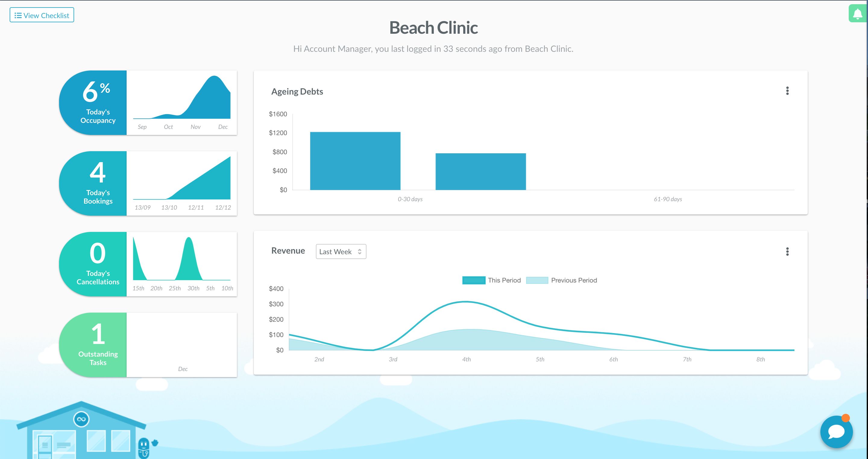The image size is (868, 459).
Task: Expand the Last Week revenue period dropdown
Action: click(x=341, y=251)
